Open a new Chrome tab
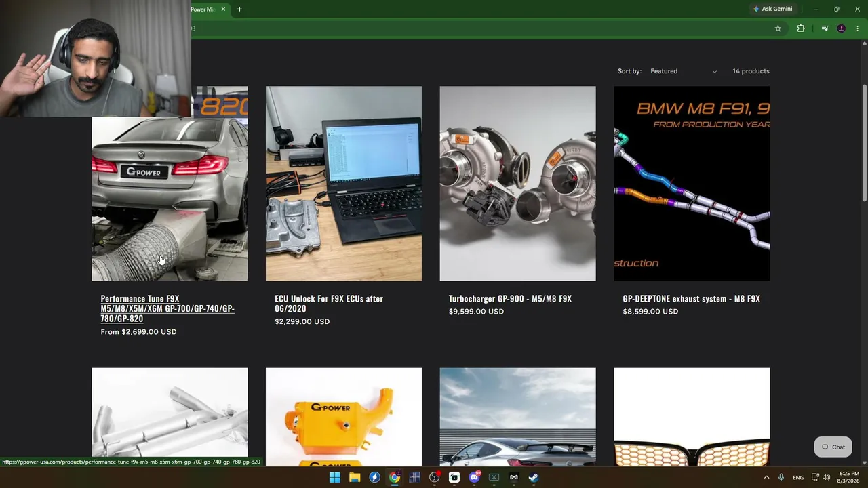Viewport: 868px width, 488px height. tap(239, 9)
